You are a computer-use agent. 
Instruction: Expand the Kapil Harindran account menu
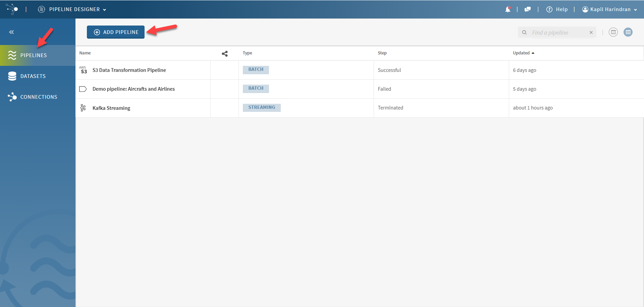[x=609, y=9]
